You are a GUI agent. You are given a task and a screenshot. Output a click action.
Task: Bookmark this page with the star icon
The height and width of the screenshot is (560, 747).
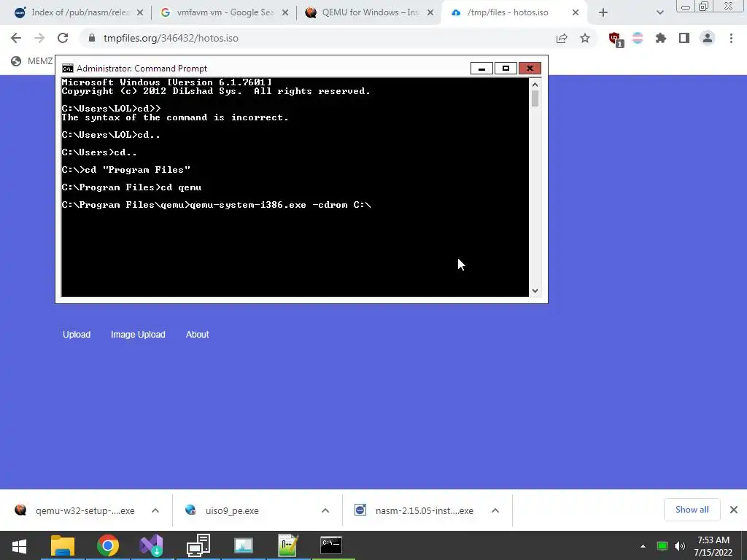585,38
